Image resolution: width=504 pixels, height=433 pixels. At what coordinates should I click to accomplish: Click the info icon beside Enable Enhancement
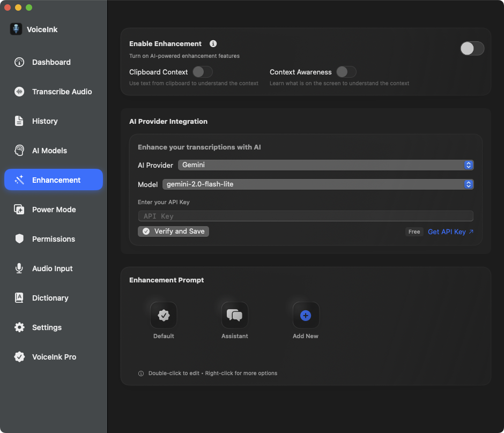(x=213, y=44)
